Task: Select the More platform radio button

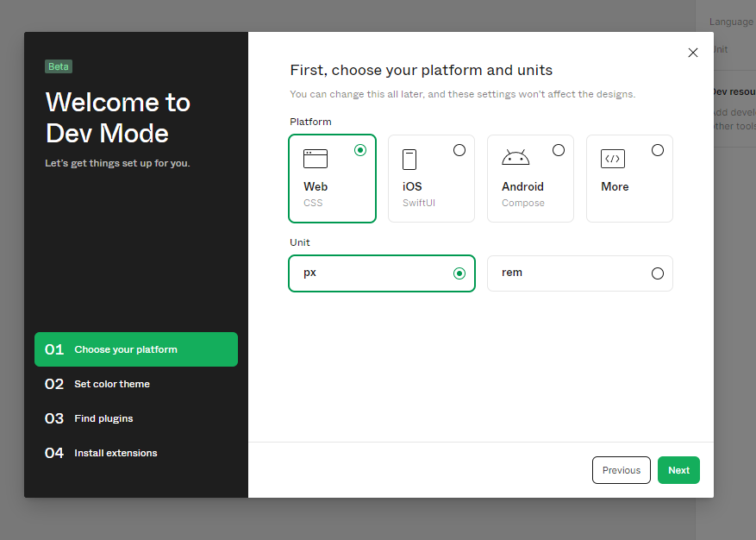Action: (x=658, y=150)
